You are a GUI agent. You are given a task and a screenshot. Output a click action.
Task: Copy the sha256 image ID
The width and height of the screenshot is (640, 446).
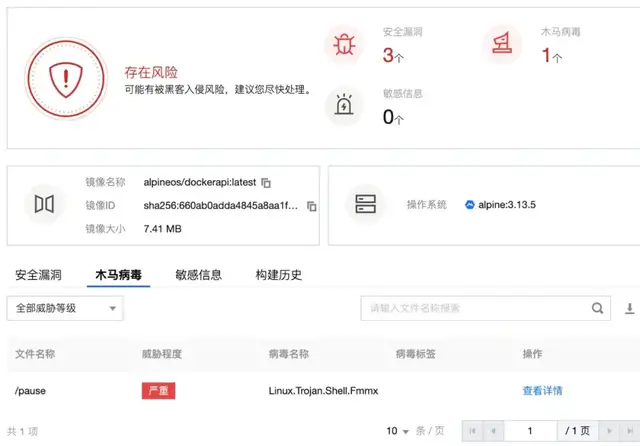(311, 206)
